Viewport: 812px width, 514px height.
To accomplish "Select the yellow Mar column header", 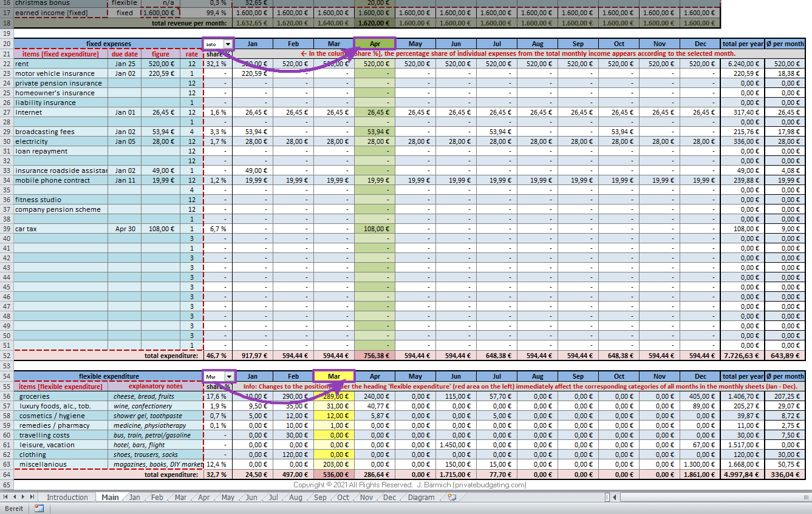I will tap(333, 377).
